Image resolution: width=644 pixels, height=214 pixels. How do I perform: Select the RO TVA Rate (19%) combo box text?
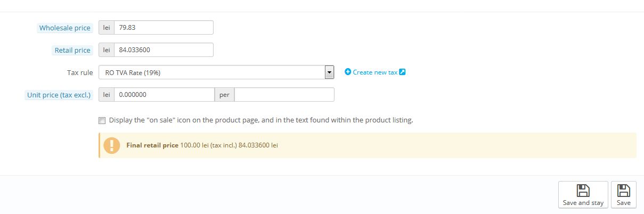pyautogui.click(x=212, y=72)
